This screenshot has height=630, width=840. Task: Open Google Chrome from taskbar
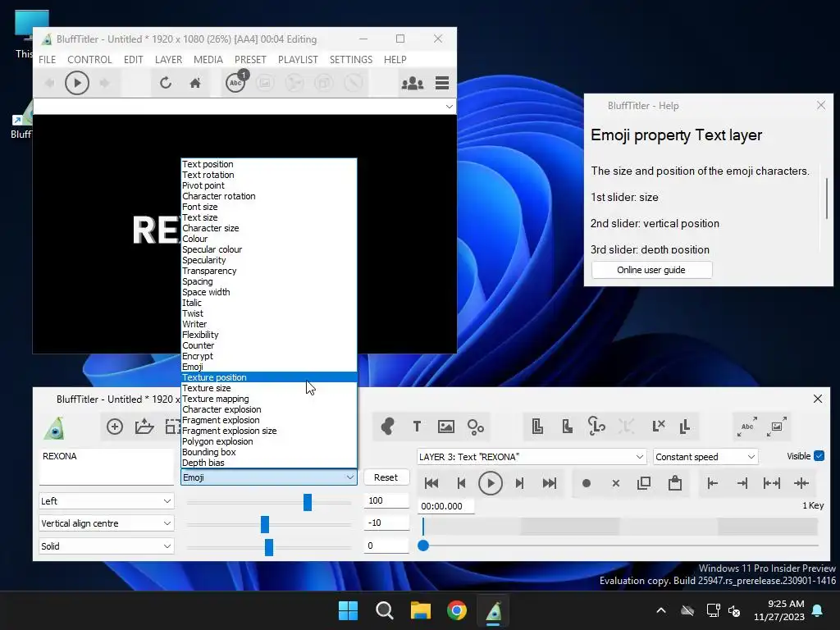pyautogui.click(x=457, y=610)
